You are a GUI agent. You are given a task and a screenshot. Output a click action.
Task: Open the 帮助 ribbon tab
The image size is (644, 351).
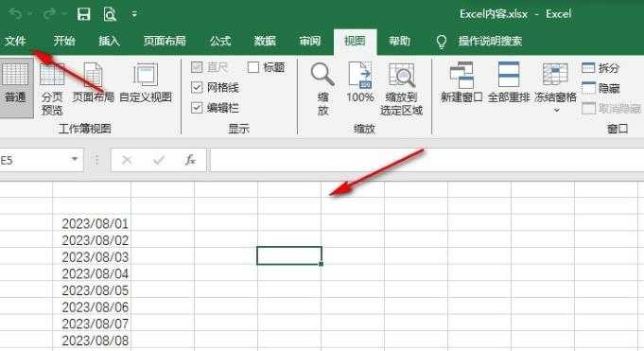point(400,41)
